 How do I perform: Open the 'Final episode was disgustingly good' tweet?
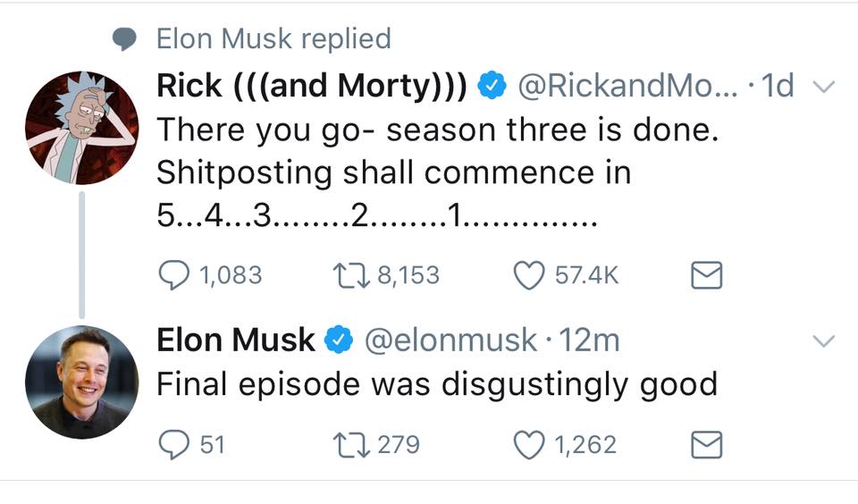click(437, 383)
